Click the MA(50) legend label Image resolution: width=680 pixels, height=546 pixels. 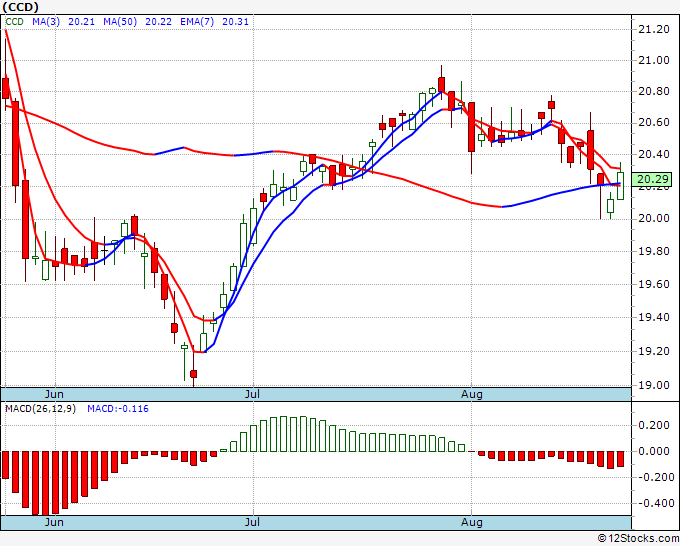[x=120, y=22]
